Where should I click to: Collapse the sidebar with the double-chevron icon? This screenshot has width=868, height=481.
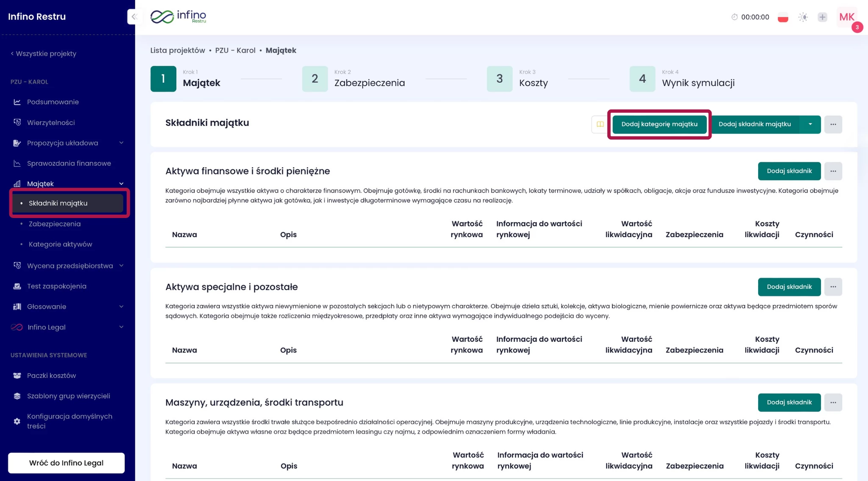coord(134,17)
